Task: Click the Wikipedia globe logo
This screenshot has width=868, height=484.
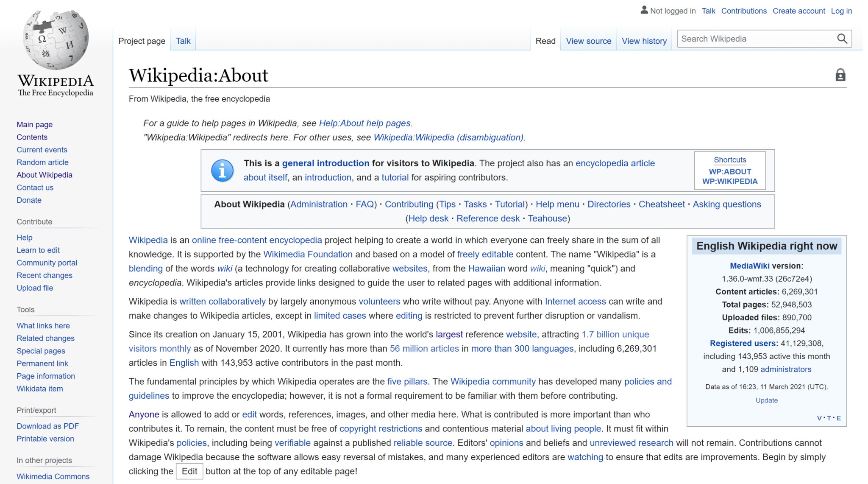Action: [x=55, y=40]
